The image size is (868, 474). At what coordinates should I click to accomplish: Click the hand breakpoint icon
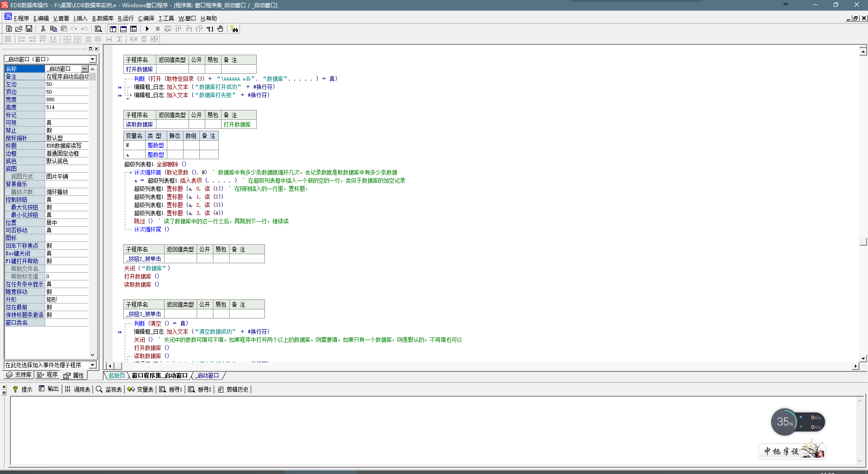220,28
